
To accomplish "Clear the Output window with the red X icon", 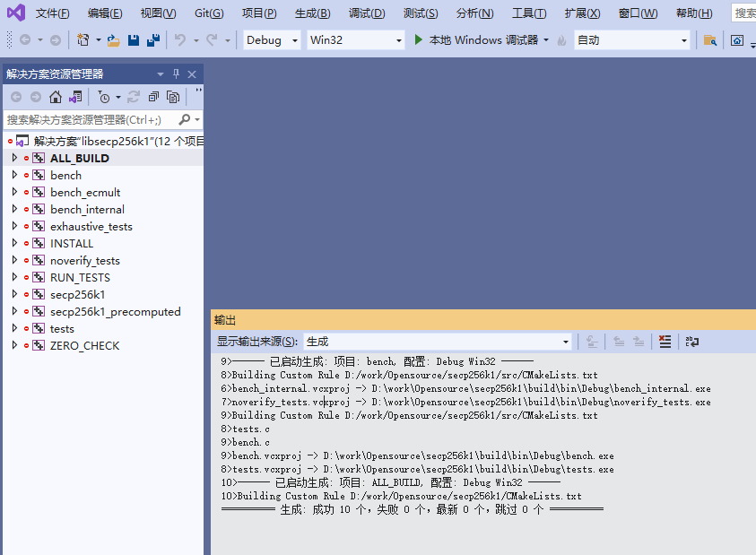I will coord(665,342).
